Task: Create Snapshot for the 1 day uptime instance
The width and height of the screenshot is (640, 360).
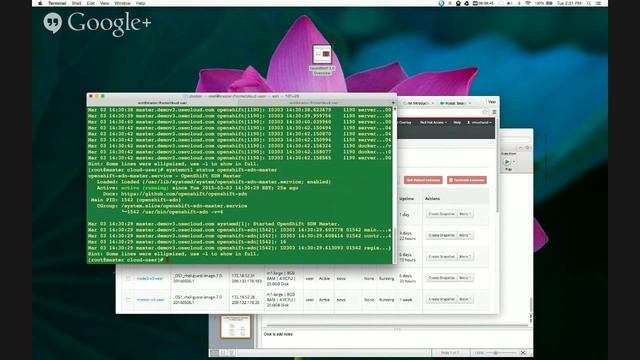Action: tap(441, 214)
